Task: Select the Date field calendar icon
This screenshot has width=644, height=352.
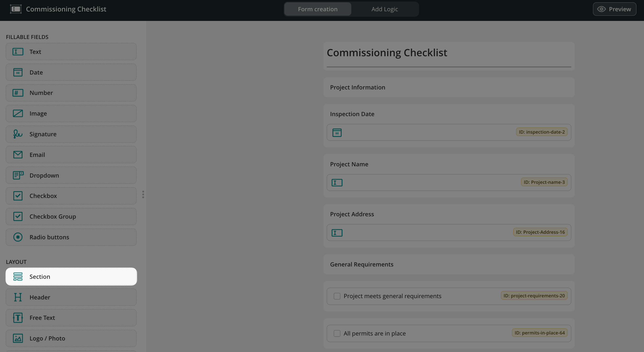Action: (18, 72)
